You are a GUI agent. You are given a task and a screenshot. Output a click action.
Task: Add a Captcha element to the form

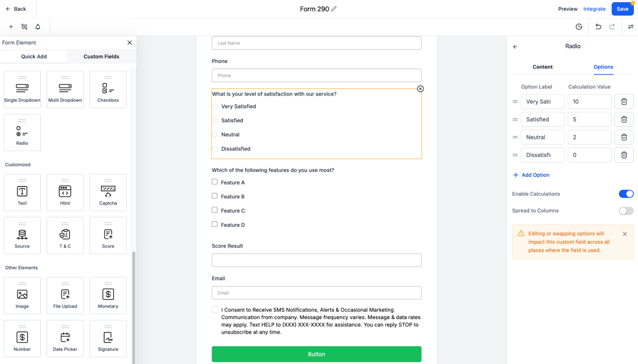(x=108, y=192)
